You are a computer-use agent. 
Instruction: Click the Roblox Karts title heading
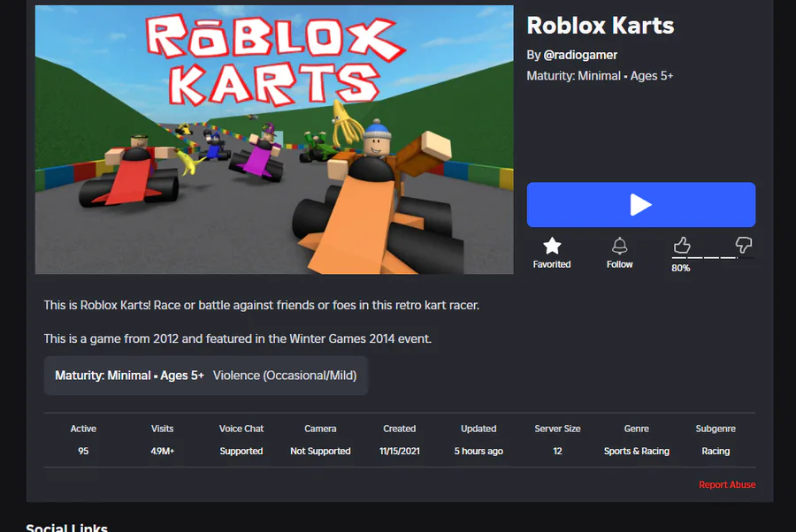600,26
